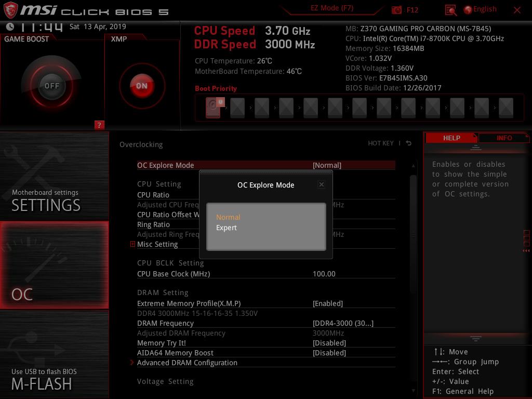This screenshot has height=399, width=532.
Task: Click the English language label
Action: coord(485,9)
